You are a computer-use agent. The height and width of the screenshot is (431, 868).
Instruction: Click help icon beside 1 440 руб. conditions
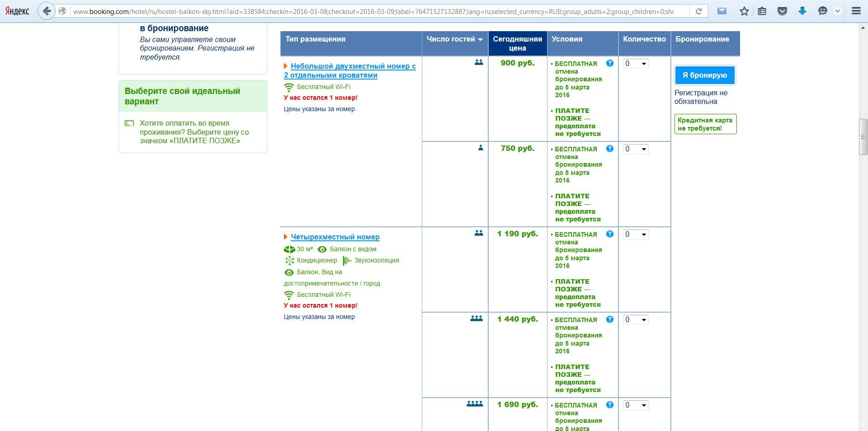pyautogui.click(x=610, y=319)
